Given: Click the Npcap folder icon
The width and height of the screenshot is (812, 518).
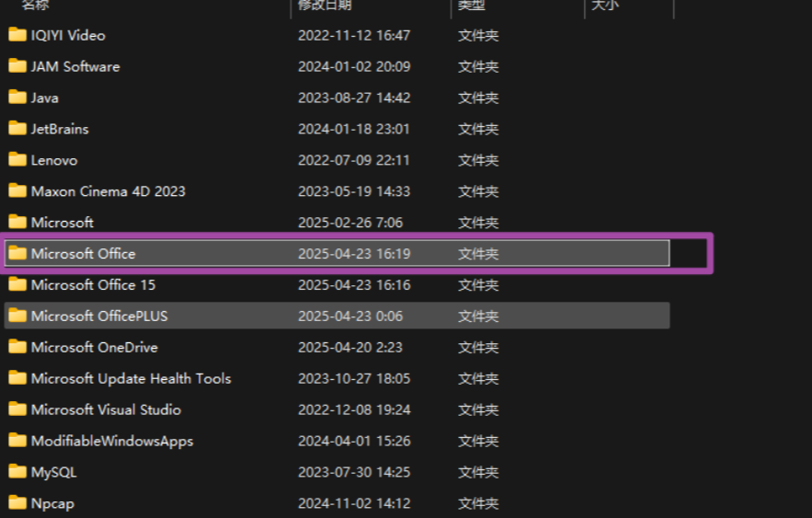Looking at the screenshot, I should (17, 502).
